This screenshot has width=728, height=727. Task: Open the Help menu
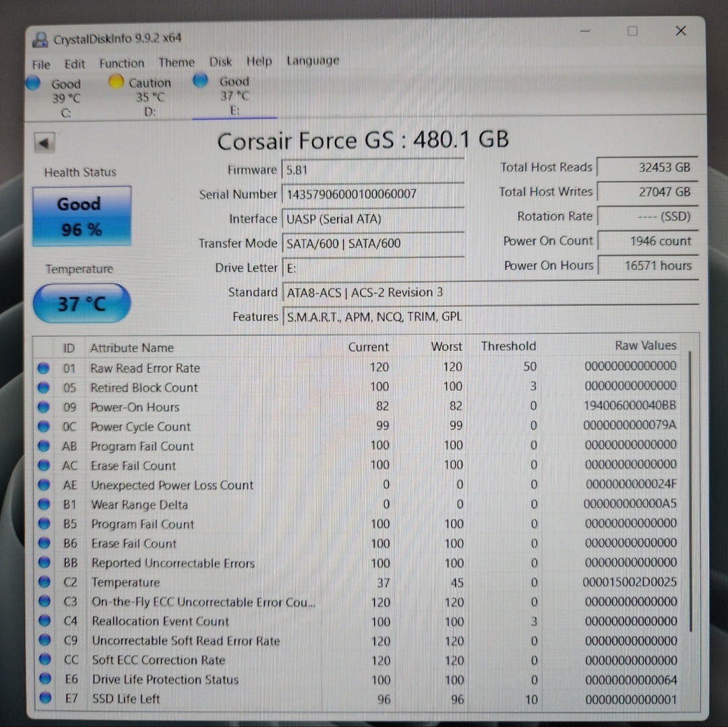click(x=259, y=61)
